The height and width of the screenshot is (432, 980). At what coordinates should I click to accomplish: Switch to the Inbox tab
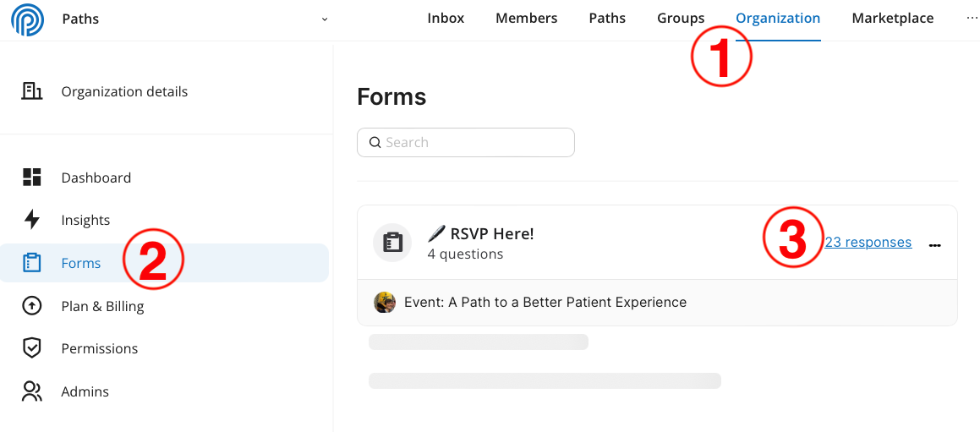pyautogui.click(x=446, y=18)
